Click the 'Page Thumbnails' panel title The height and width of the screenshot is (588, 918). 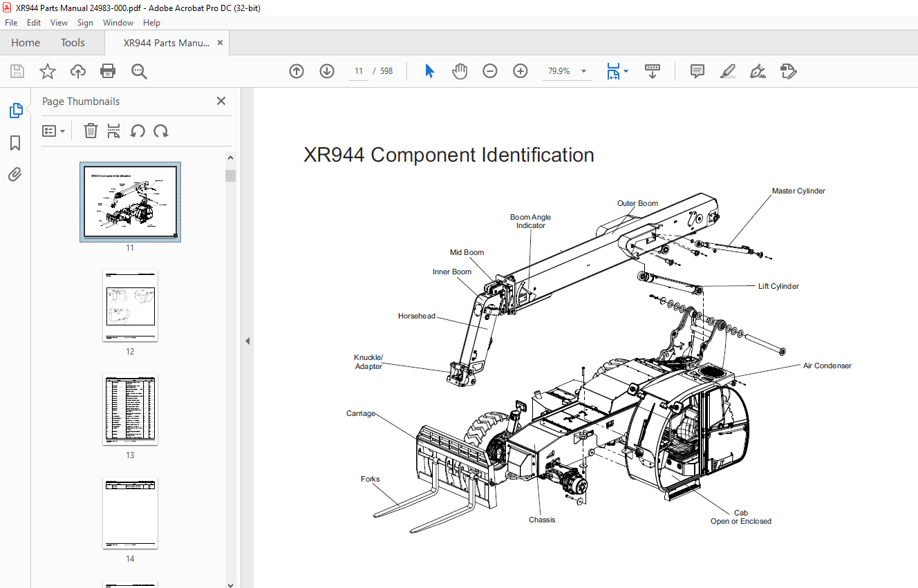click(81, 102)
